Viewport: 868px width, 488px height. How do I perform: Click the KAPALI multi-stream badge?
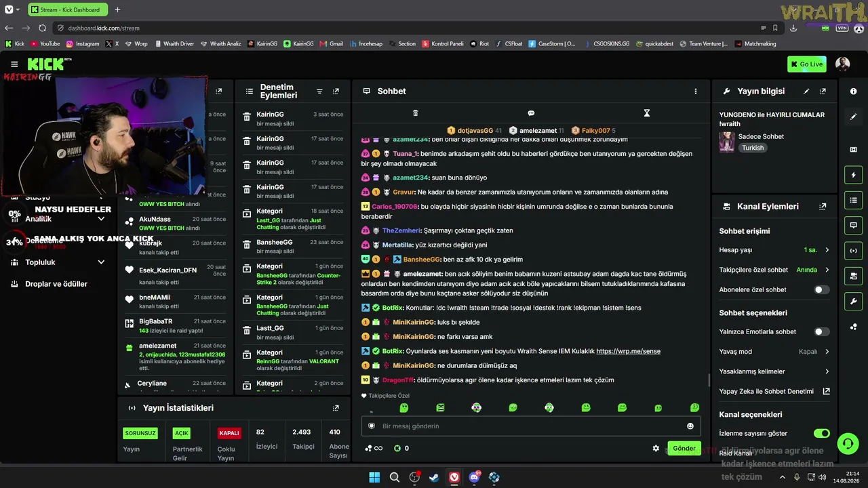[229, 433]
